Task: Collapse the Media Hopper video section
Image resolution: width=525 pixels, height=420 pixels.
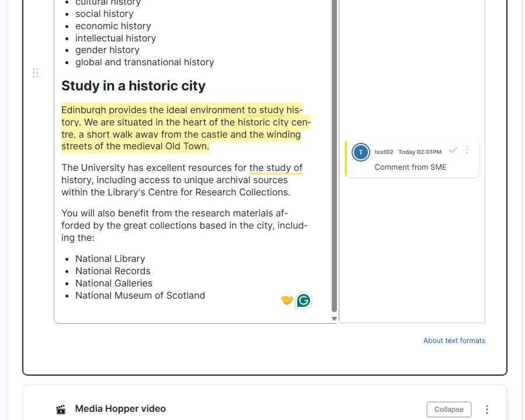Action: (x=448, y=409)
